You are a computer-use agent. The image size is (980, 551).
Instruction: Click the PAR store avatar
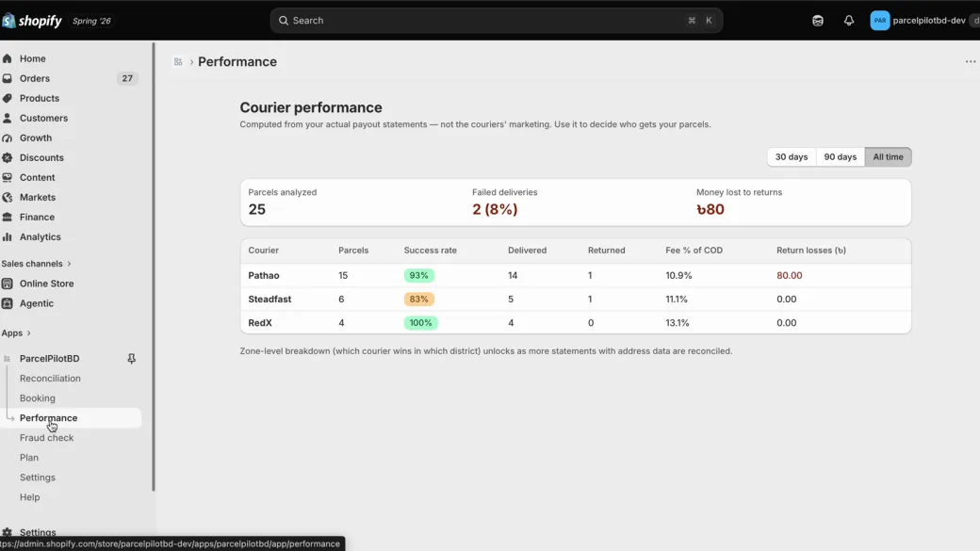pos(879,21)
